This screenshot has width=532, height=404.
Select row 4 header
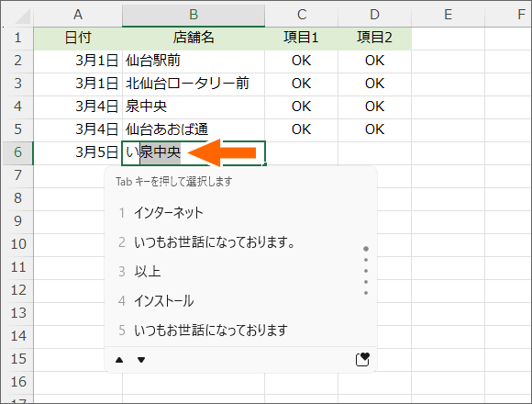click(18, 107)
